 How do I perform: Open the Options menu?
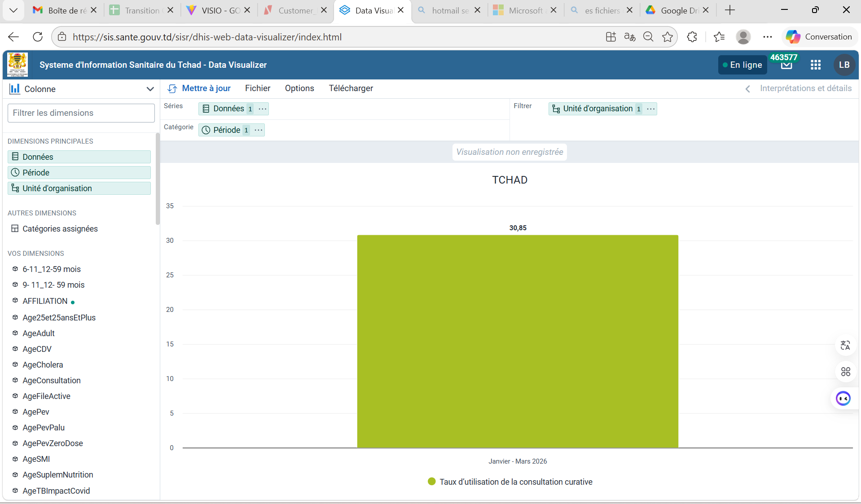[x=299, y=88]
